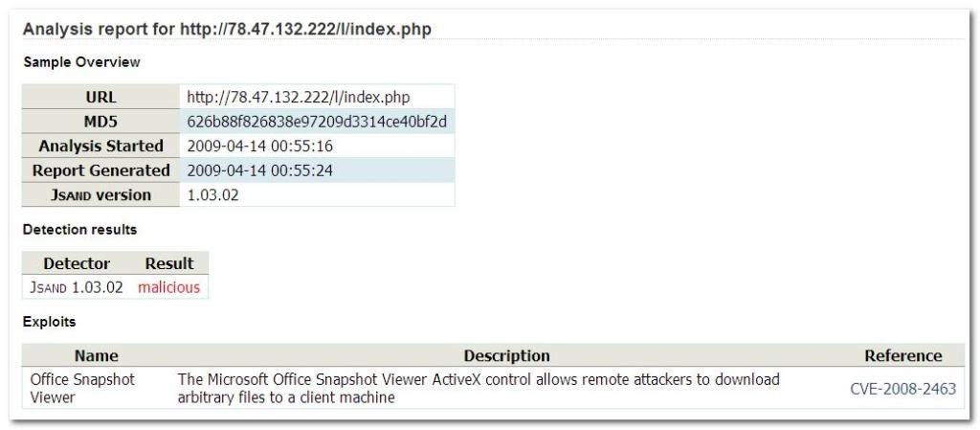Click the Description column header
The width and height of the screenshot is (980, 430).
(x=506, y=356)
